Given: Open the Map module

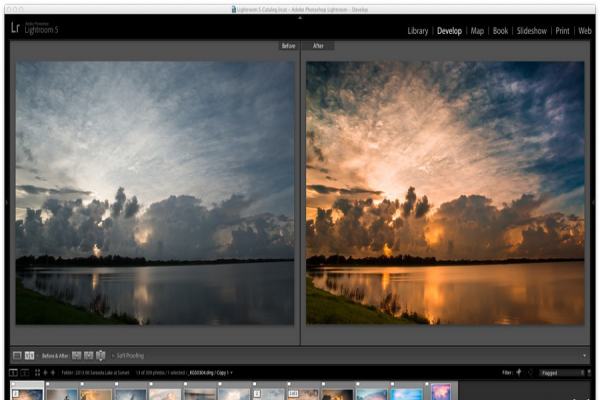Looking at the screenshot, I should 477,31.
